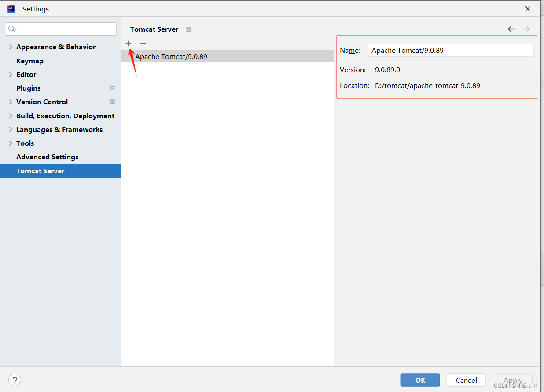The image size is (544, 392).
Task: Click the Name field containing Apache Tomcat/9.0.89
Action: 450,51
